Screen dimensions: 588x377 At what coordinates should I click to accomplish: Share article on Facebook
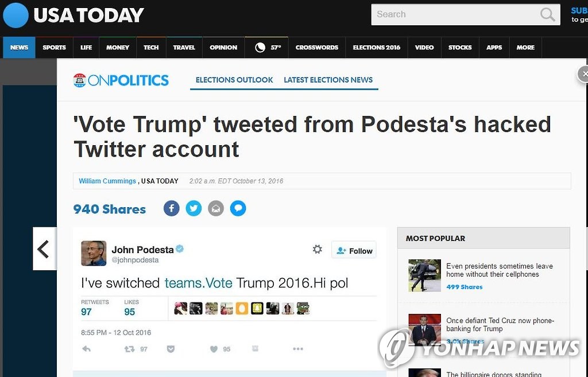pyautogui.click(x=171, y=208)
